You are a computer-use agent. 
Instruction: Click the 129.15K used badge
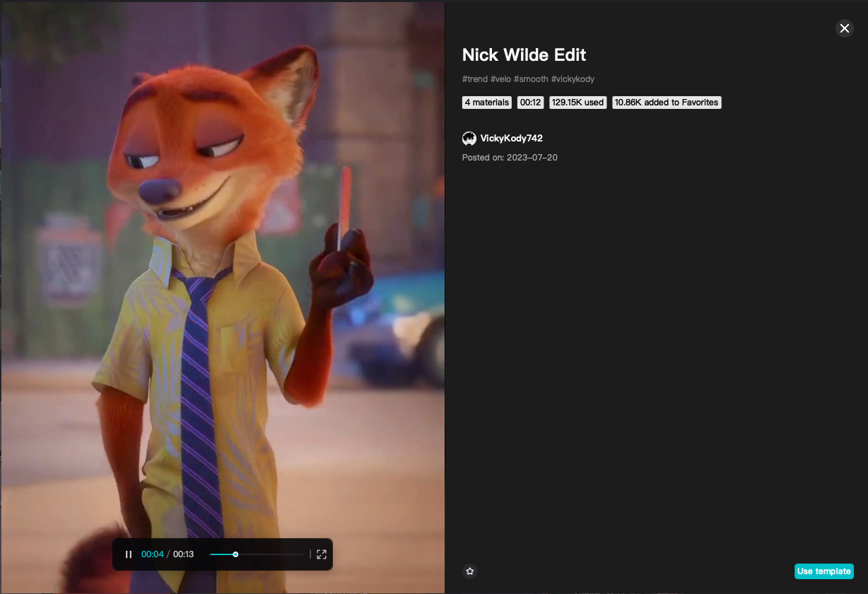pyautogui.click(x=577, y=103)
